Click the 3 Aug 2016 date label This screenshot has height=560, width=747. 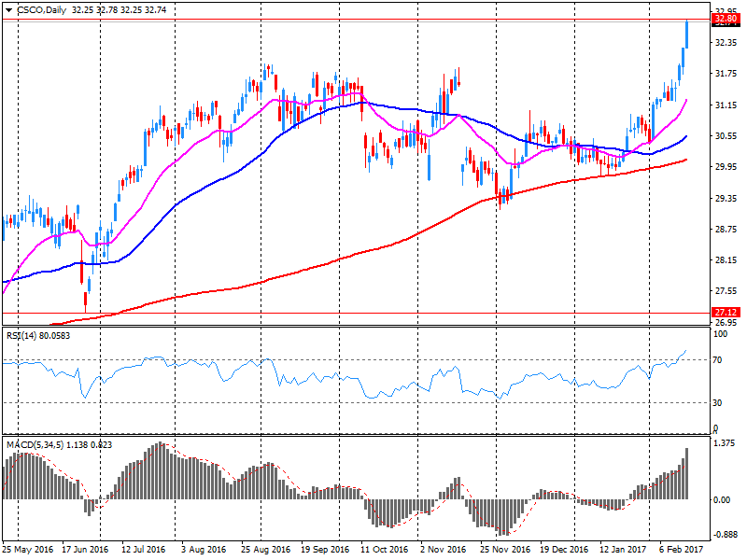point(204,549)
